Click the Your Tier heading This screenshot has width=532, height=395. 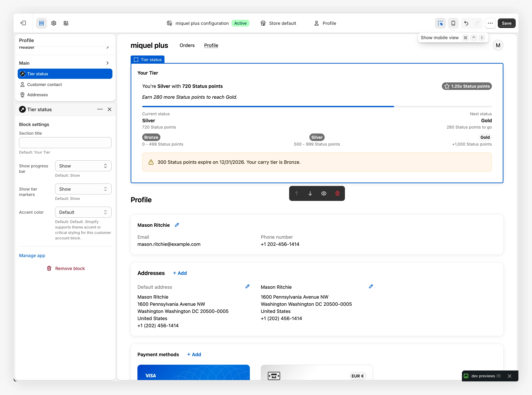click(x=148, y=73)
